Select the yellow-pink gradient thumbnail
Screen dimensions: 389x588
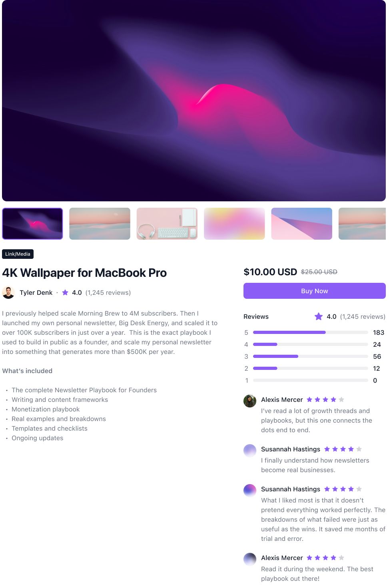[x=234, y=224]
